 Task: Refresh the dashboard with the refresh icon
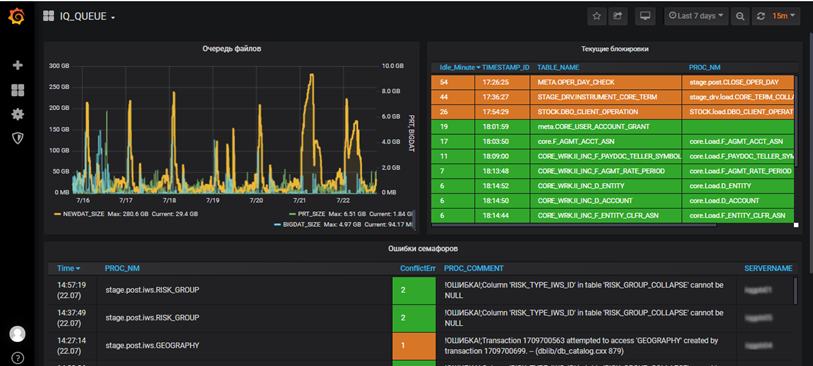click(761, 16)
